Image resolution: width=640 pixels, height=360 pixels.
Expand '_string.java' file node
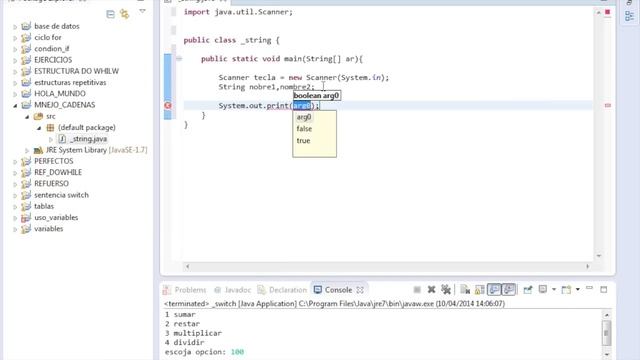click(51, 139)
